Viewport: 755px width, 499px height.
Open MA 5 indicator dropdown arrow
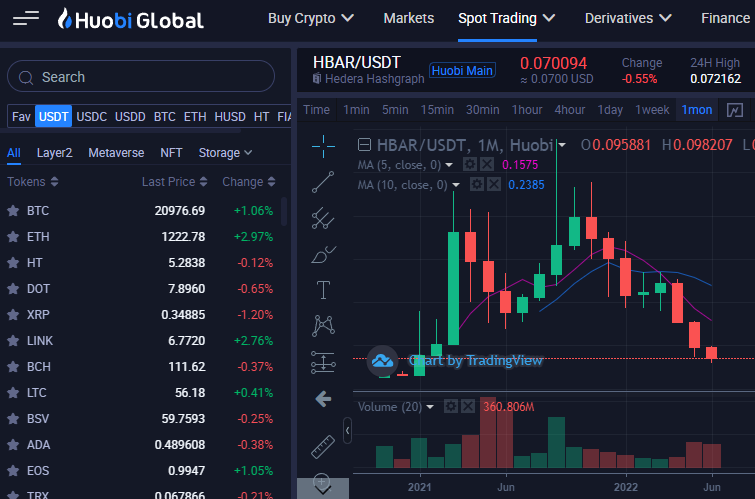point(449,165)
